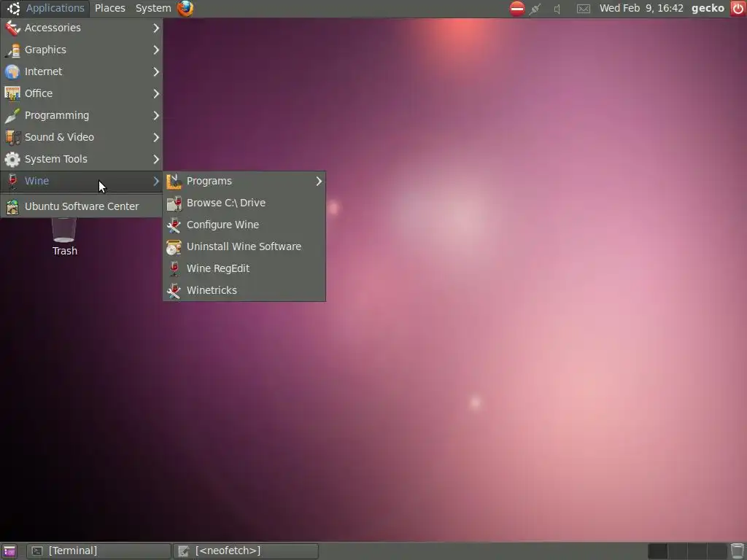747x560 pixels.
Task: Expand the Accessories submenu arrow
Action: click(156, 28)
